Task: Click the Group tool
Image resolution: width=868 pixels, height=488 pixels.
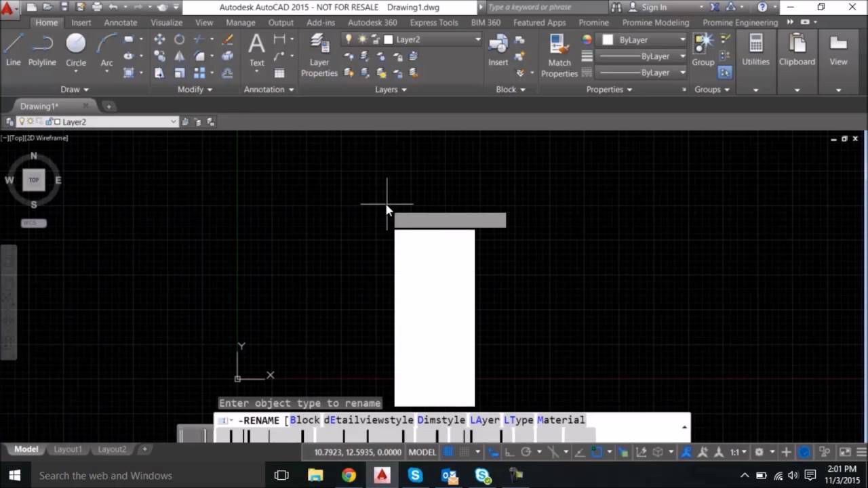Action: click(x=703, y=50)
